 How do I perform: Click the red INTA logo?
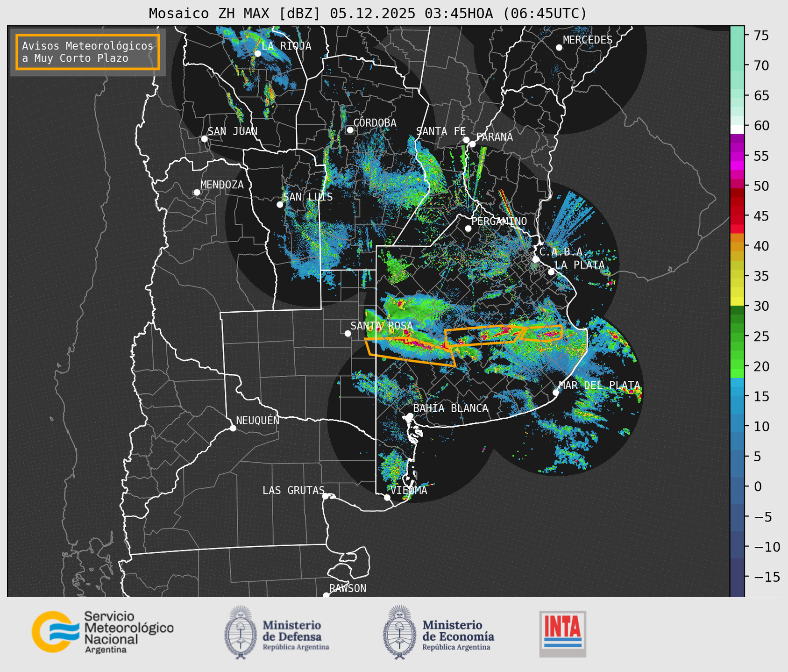563,634
